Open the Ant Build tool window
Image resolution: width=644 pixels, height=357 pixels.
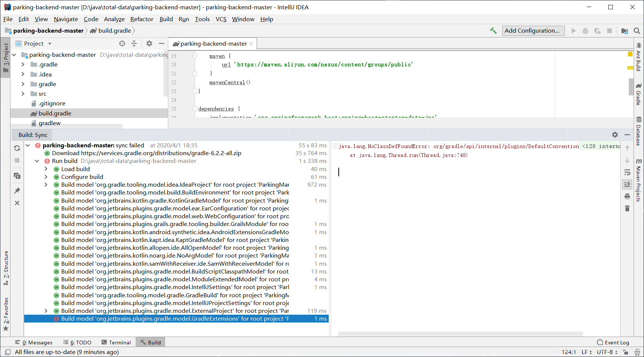click(638, 57)
